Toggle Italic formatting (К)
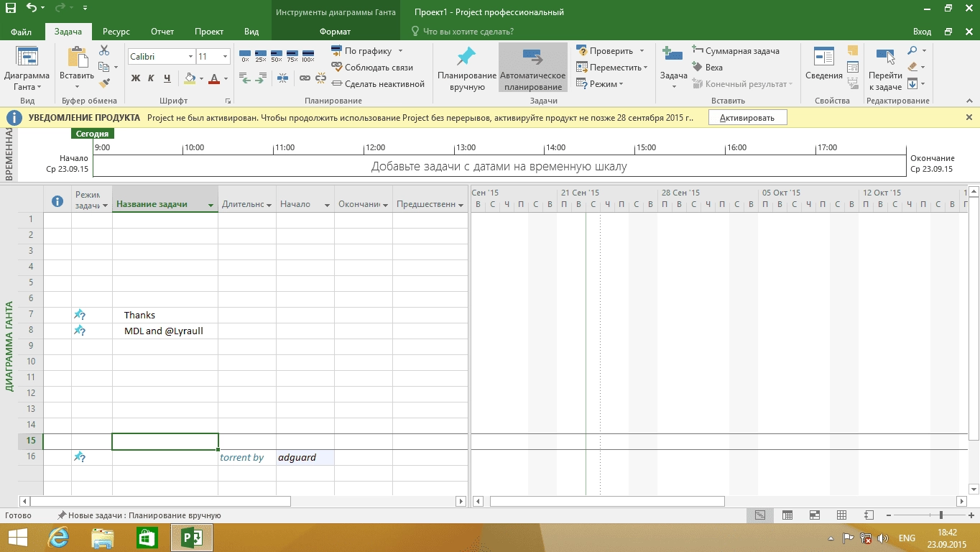This screenshot has height=552, width=980. click(x=152, y=78)
